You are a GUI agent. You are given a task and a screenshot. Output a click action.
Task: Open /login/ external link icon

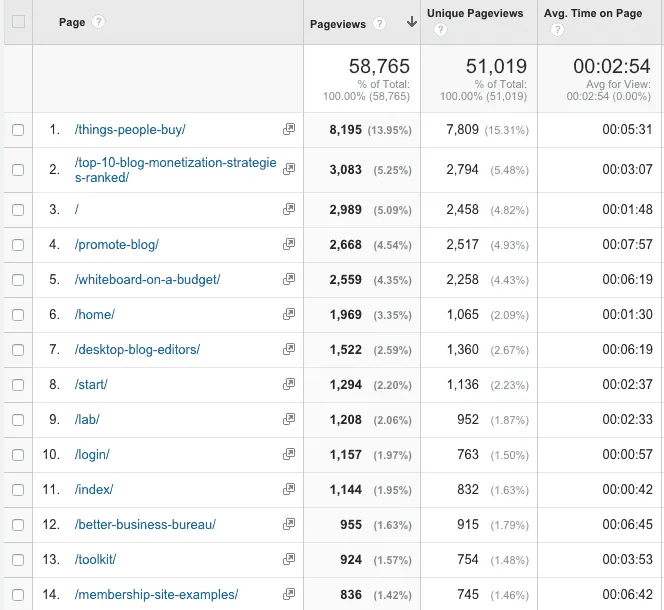pyautogui.click(x=289, y=455)
